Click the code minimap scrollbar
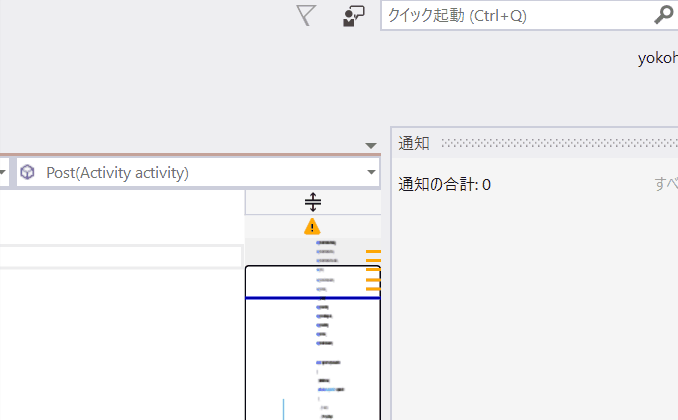678x420 pixels. (x=313, y=329)
